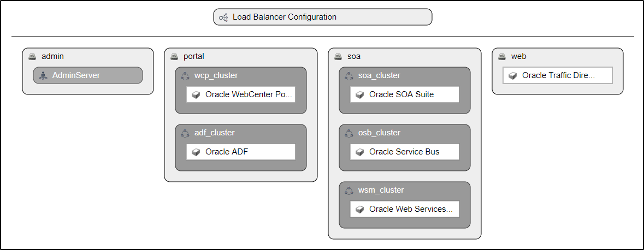Click the Oracle ADF component cube icon

(196, 152)
